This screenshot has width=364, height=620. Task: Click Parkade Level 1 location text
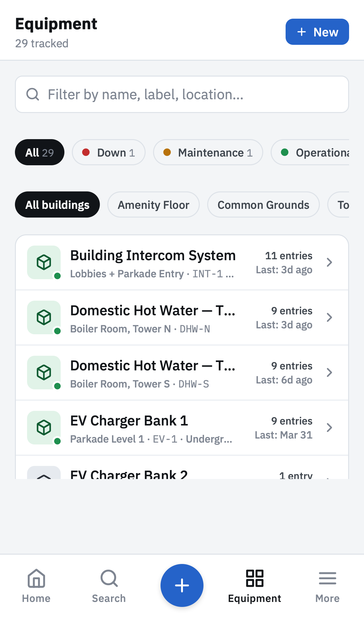[107, 439]
